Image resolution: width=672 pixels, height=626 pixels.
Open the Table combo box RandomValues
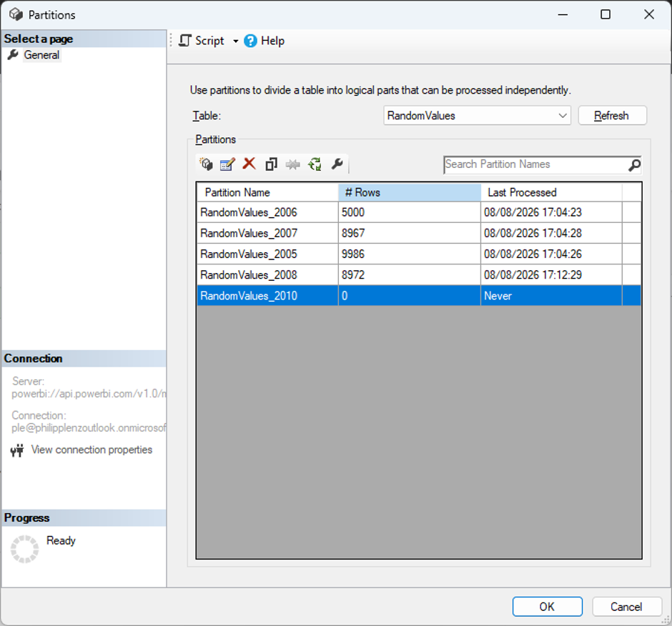click(477, 116)
